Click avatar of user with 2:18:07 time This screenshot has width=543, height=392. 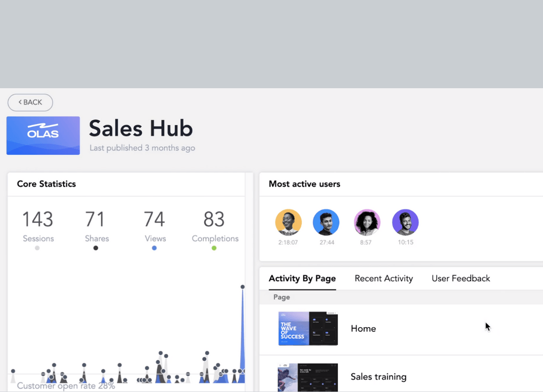[x=288, y=222]
